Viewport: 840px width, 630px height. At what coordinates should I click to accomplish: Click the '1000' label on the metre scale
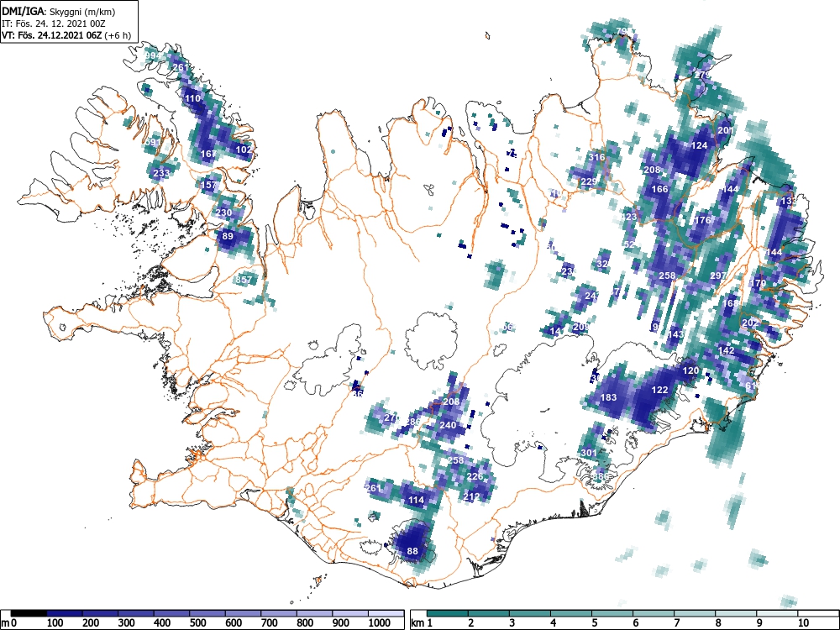pos(380,623)
